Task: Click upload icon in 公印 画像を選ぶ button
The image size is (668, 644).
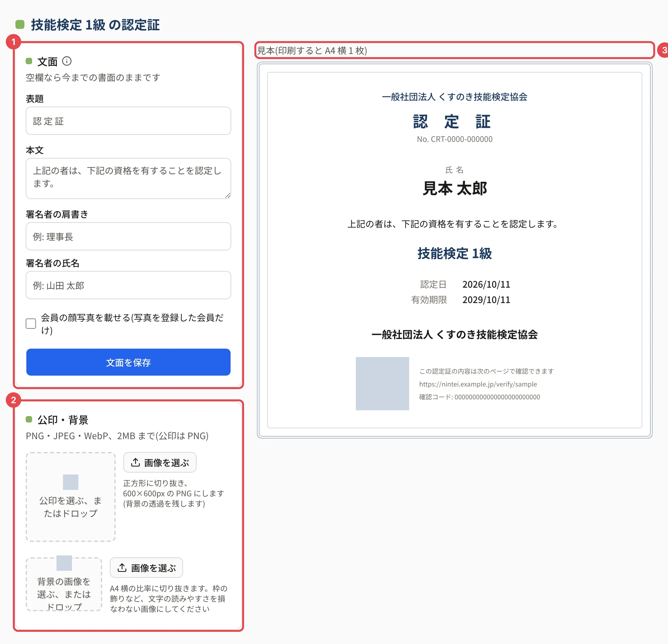Action: (135, 462)
